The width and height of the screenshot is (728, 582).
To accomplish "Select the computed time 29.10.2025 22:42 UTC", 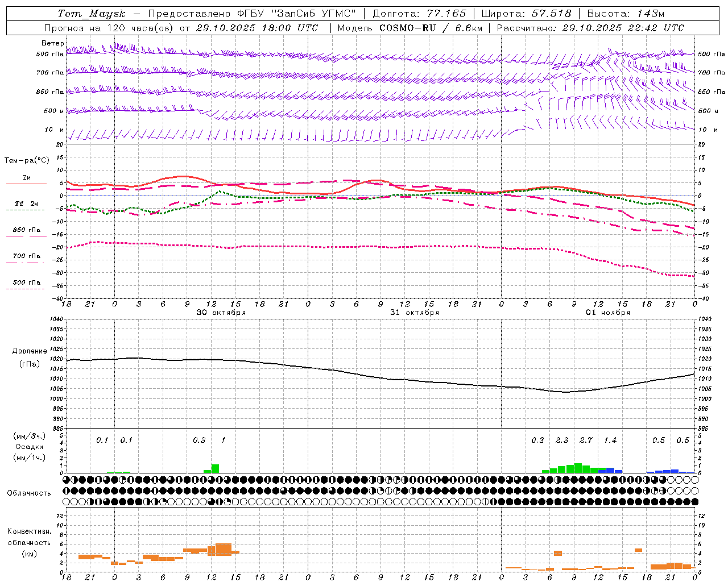I will [x=623, y=28].
